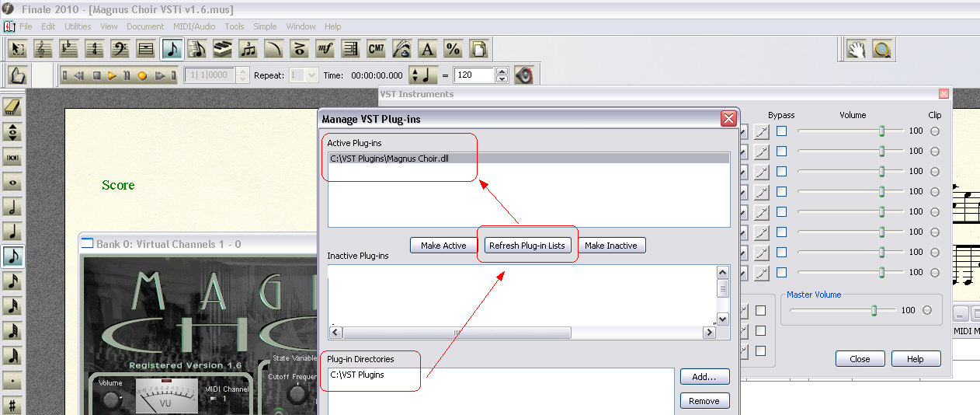980x415 pixels.
Task: Adjust the Master Volume slider
Action: (x=874, y=310)
